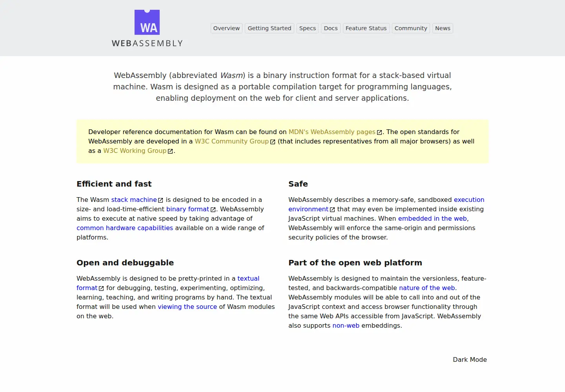Click viewing the source link

coord(187,307)
